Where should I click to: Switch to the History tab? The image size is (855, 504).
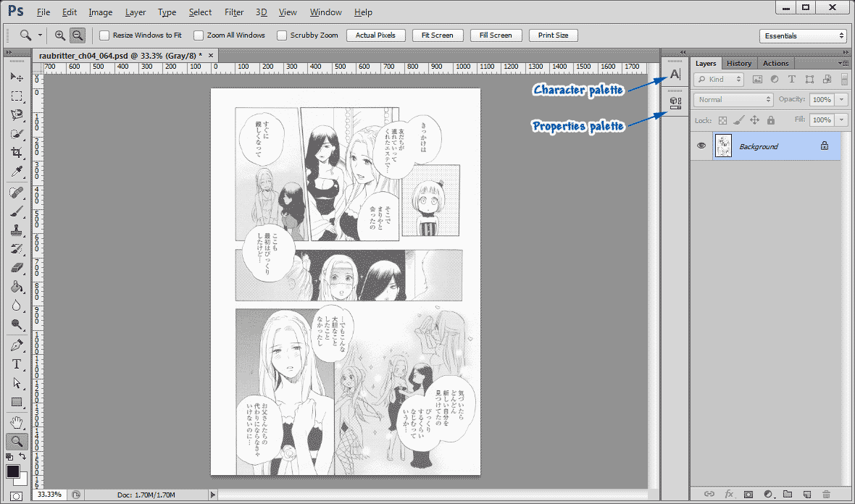pos(739,63)
